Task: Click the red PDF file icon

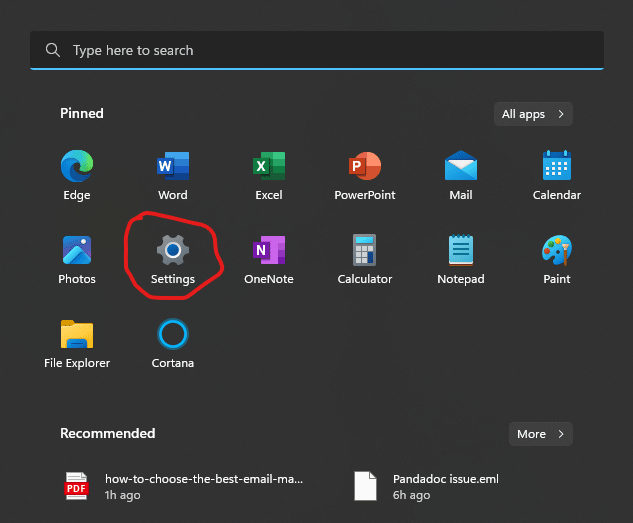Action: (x=76, y=486)
